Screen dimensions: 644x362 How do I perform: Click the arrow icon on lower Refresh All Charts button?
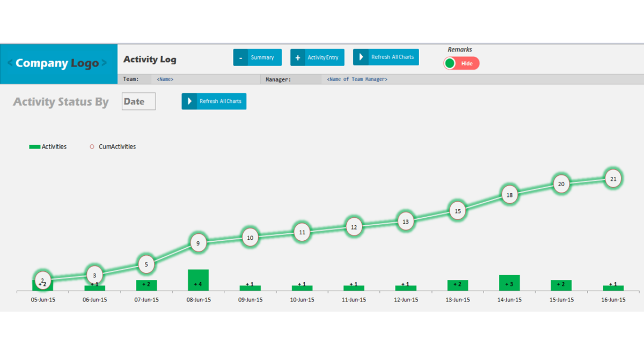pos(189,101)
